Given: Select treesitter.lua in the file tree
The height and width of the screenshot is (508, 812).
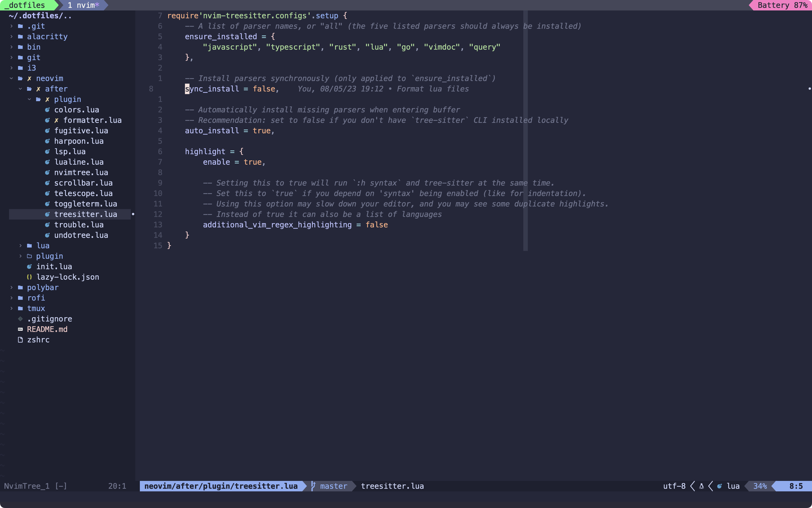Looking at the screenshot, I should click(x=86, y=214).
